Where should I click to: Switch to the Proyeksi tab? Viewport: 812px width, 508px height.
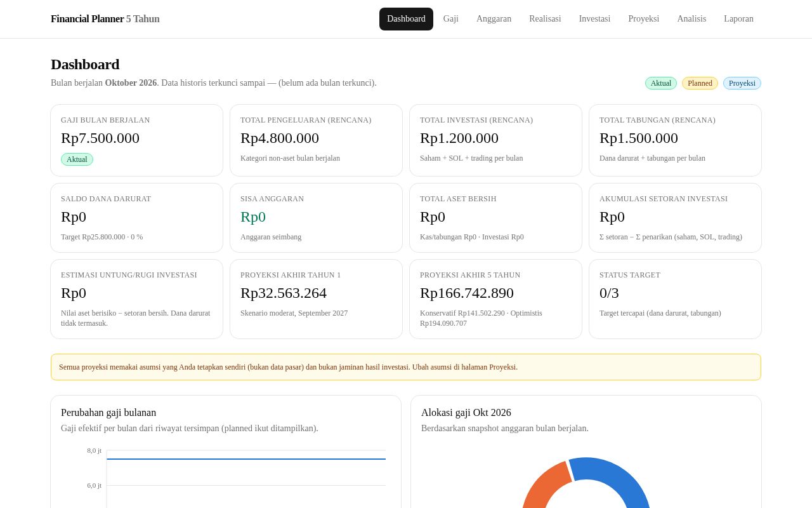pos(644,19)
